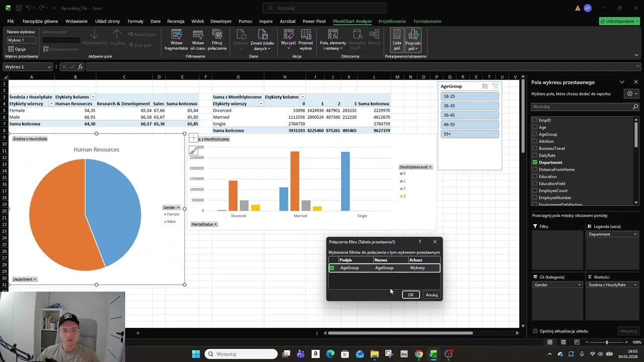Switch to Page Layout view in status bar
The height and width of the screenshot is (362, 644).
click(563, 342)
